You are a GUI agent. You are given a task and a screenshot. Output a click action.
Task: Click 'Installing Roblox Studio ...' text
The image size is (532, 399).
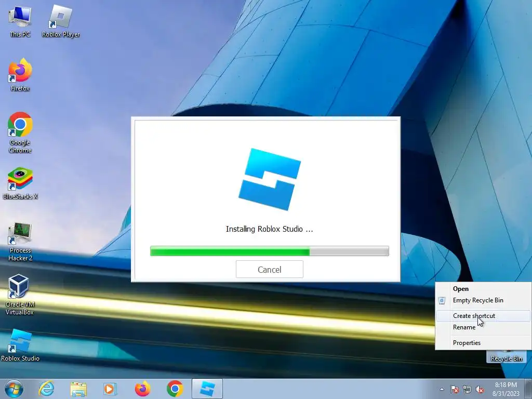[x=270, y=229]
